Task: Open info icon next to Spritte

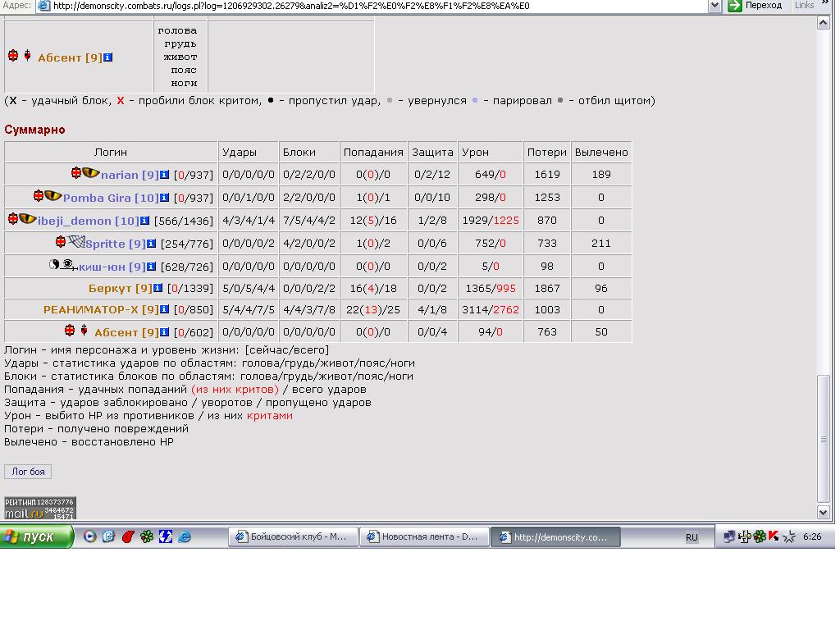Action: click(x=152, y=243)
